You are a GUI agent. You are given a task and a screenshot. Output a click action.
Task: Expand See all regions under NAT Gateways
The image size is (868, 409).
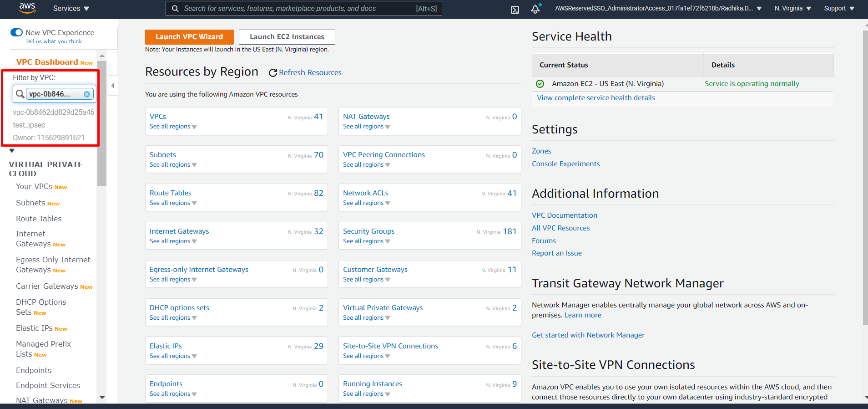pos(367,127)
